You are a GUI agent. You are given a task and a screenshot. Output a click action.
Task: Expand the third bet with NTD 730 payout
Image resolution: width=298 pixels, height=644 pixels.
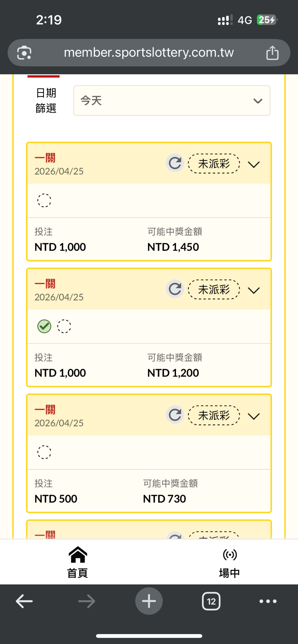[254, 416]
